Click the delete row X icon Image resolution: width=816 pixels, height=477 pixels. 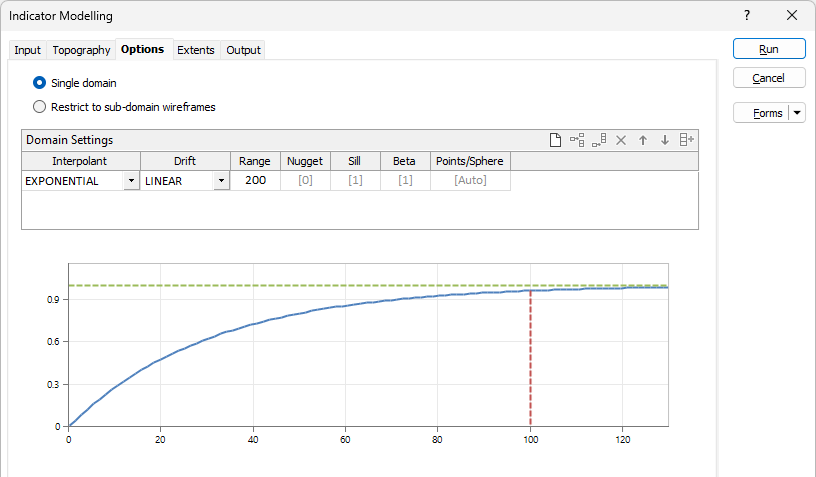click(620, 141)
